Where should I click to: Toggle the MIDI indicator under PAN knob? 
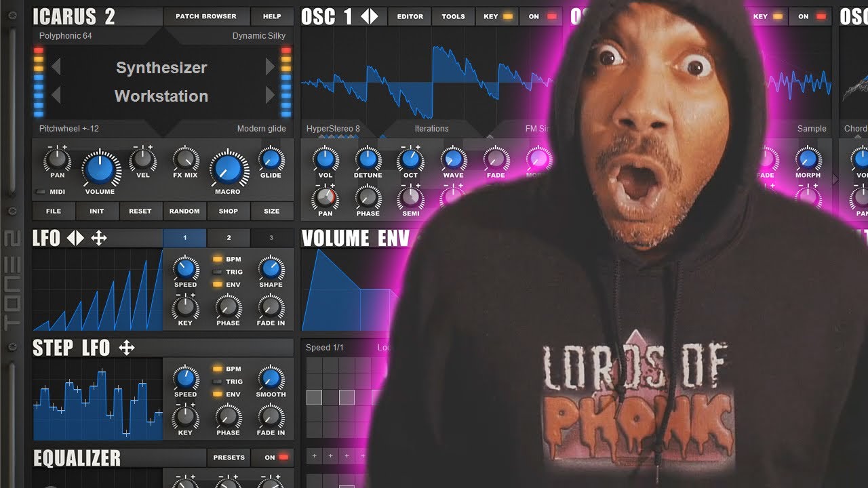pyautogui.click(x=42, y=192)
